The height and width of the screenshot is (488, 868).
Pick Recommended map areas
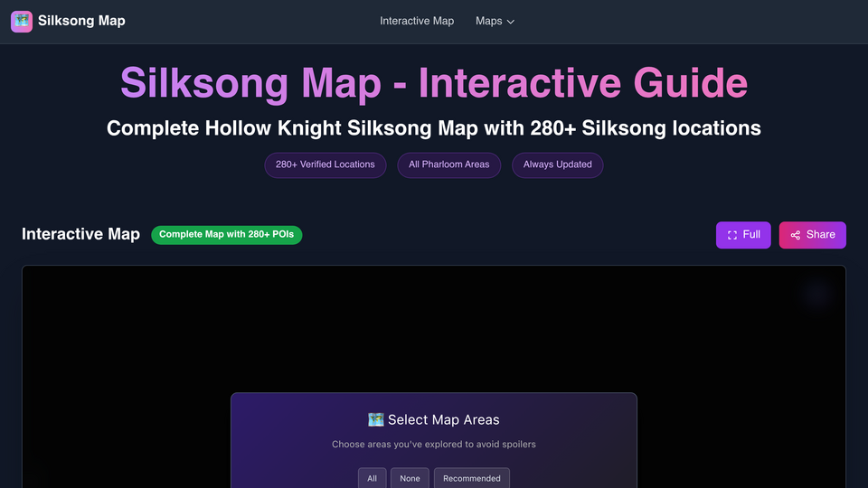[x=472, y=479]
